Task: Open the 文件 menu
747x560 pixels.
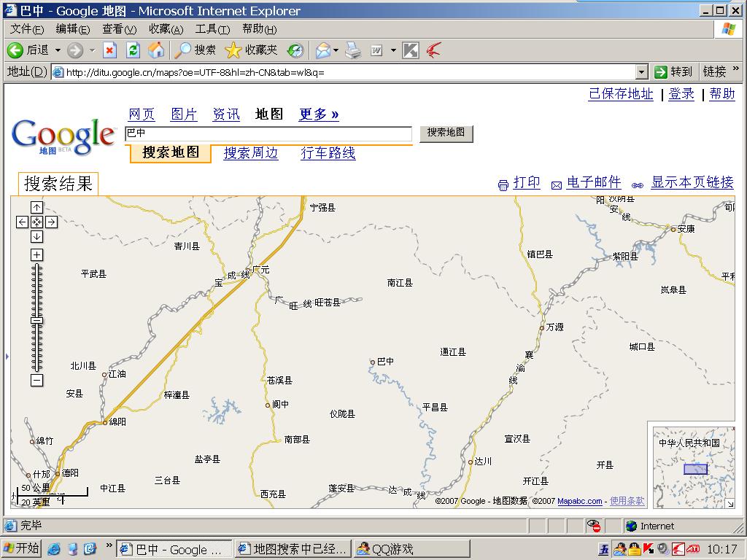Action: pos(27,29)
